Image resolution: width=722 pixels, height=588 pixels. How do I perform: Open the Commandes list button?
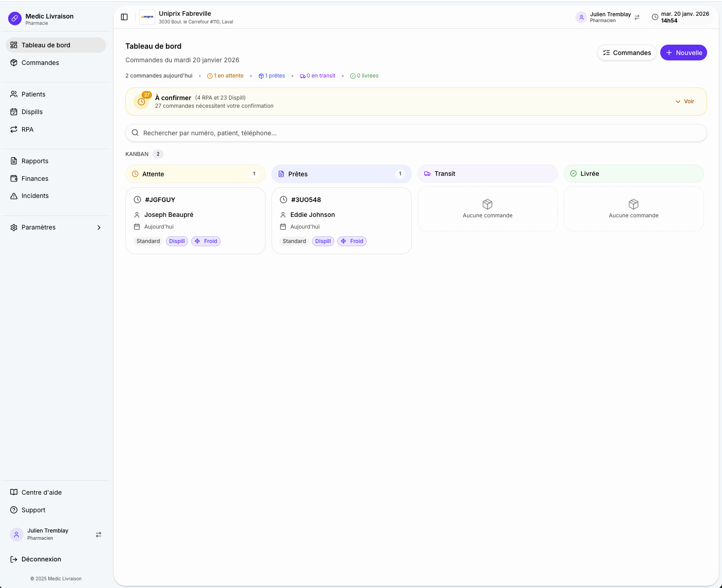coord(626,53)
